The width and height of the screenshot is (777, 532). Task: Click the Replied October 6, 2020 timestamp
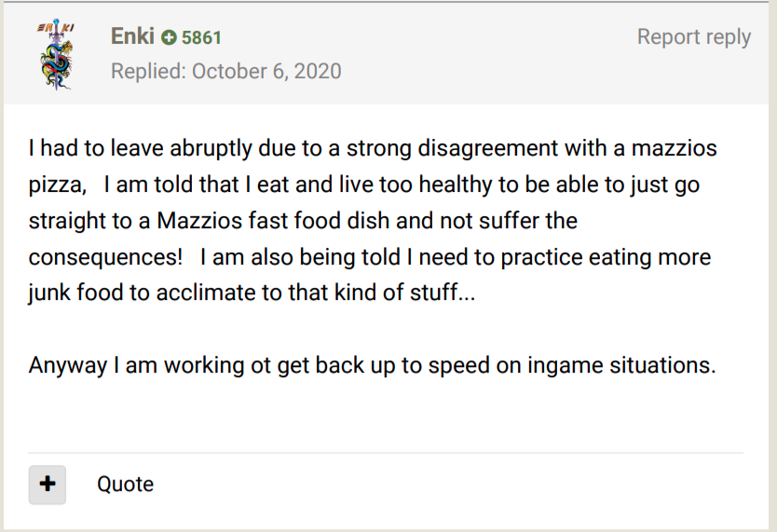click(x=225, y=71)
